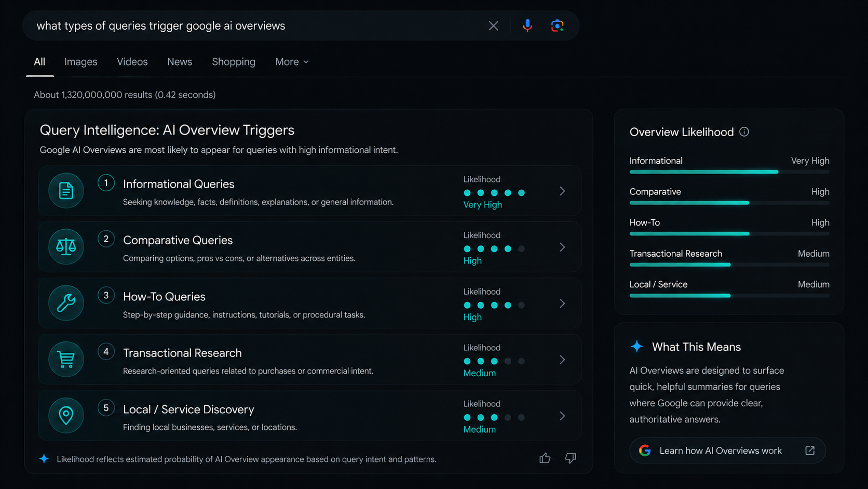Open the More search tabs dropdown

pos(292,62)
